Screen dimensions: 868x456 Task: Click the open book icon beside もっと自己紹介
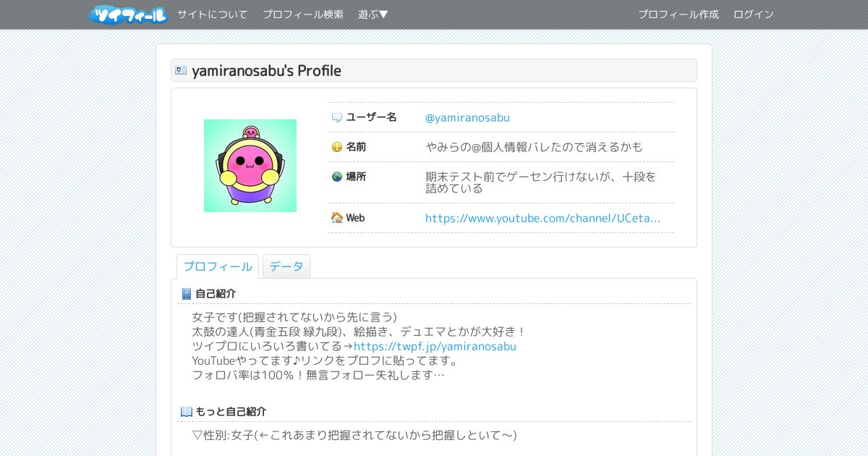pyautogui.click(x=187, y=412)
